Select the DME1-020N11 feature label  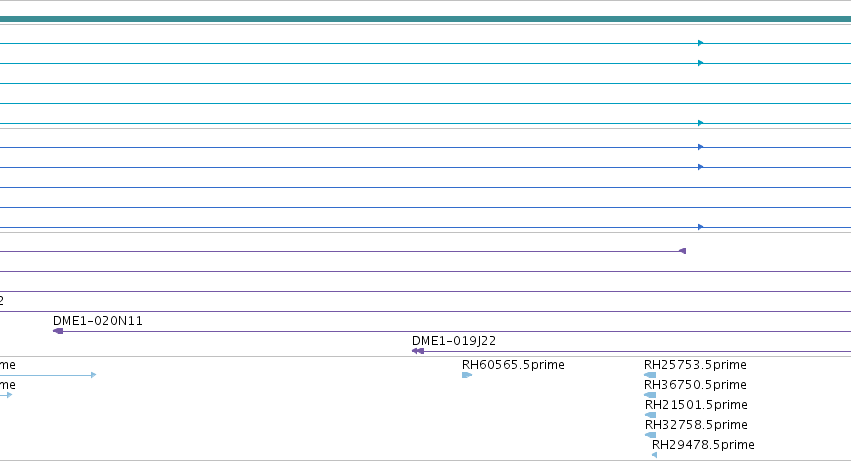click(x=98, y=321)
